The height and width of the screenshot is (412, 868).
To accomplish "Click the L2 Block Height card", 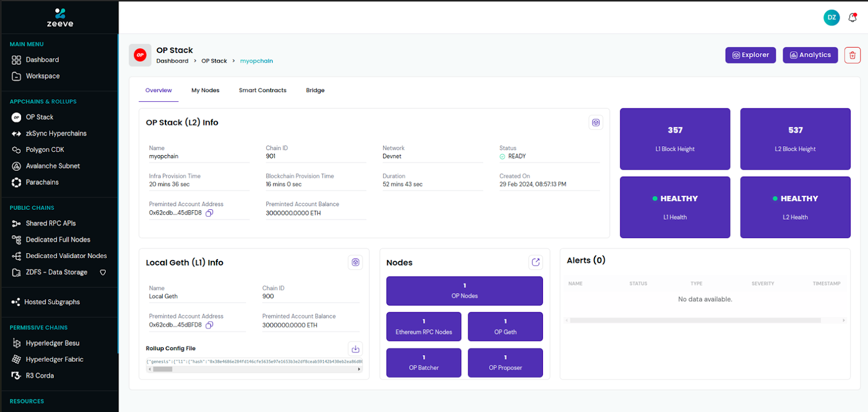I will (795, 139).
